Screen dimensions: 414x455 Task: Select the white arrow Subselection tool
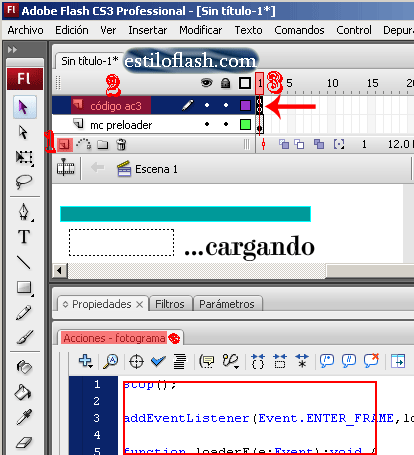tap(23, 132)
